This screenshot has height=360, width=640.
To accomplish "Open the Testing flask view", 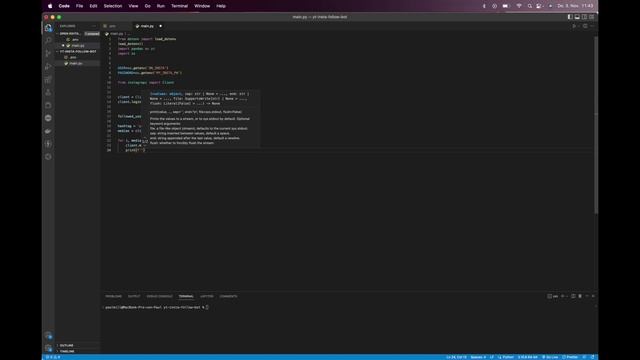I will (48, 93).
